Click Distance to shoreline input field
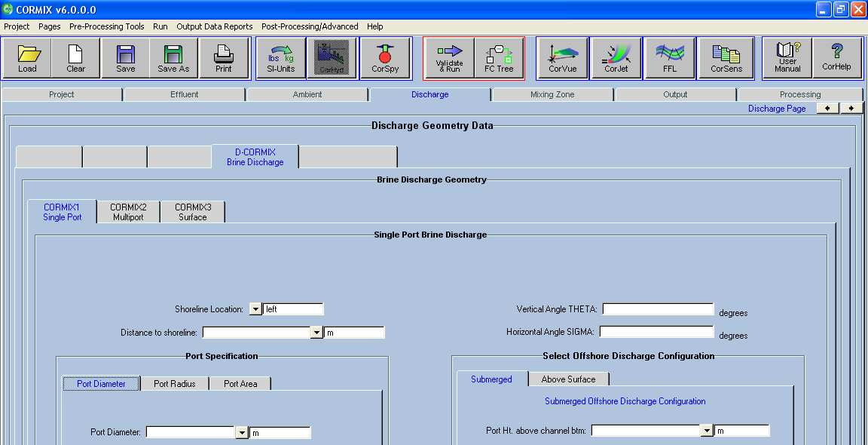Image resolution: width=868 pixels, height=445 pixels. coord(257,333)
